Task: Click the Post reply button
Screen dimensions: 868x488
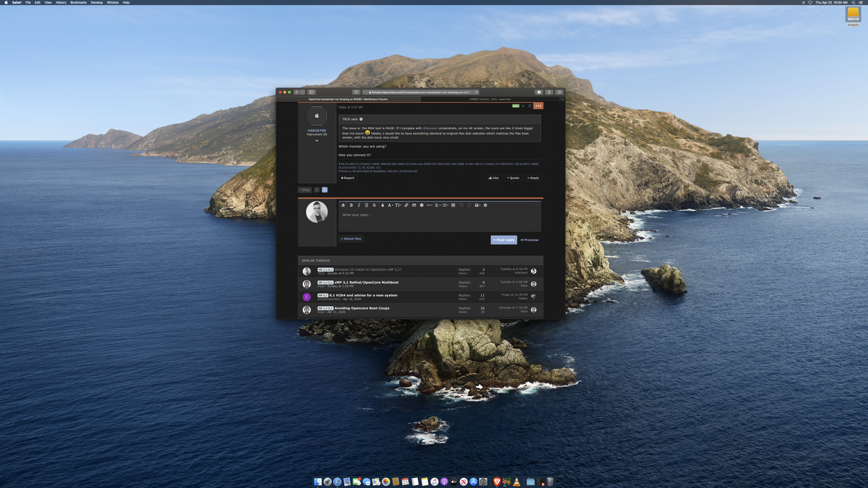Action: tap(503, 240)
